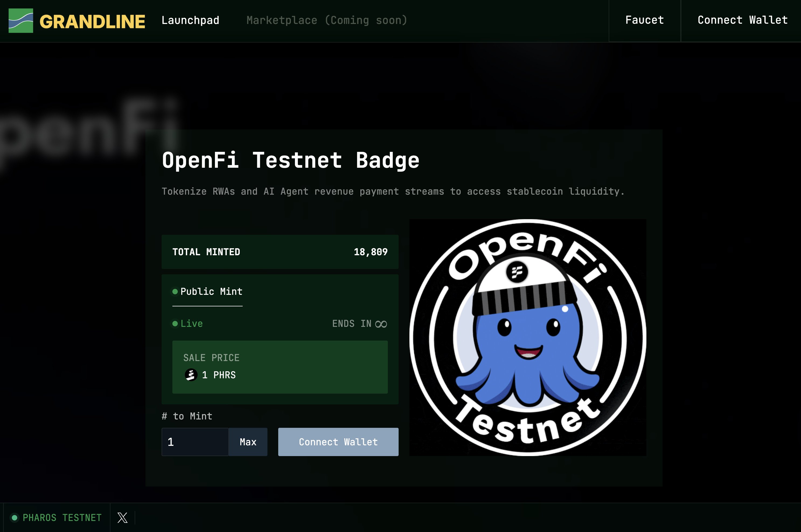Open the Launchpad menu item

[190, 20]
